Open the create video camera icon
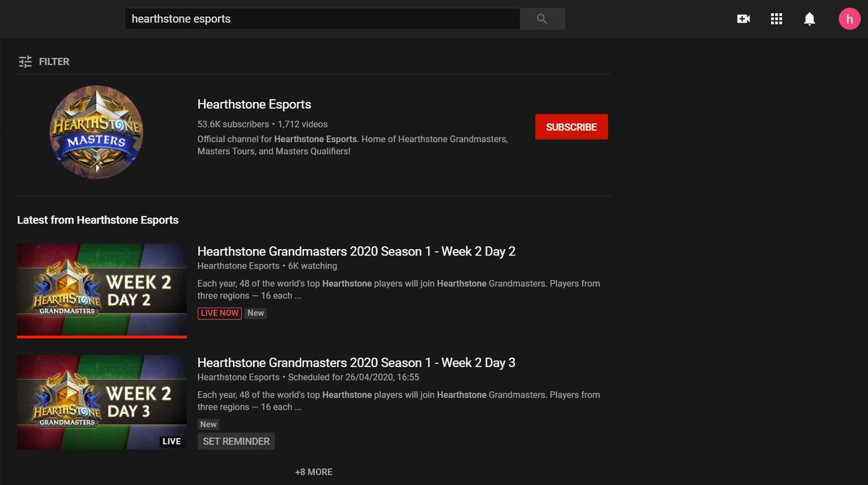This screenshot has width=868, height=485. point(743,19)
